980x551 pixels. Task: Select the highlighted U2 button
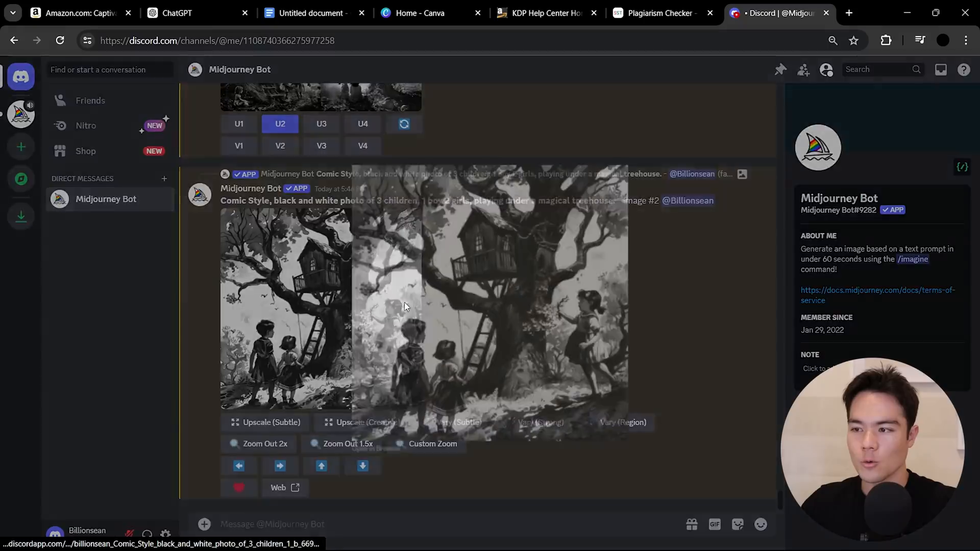click(x=280, y=124)
